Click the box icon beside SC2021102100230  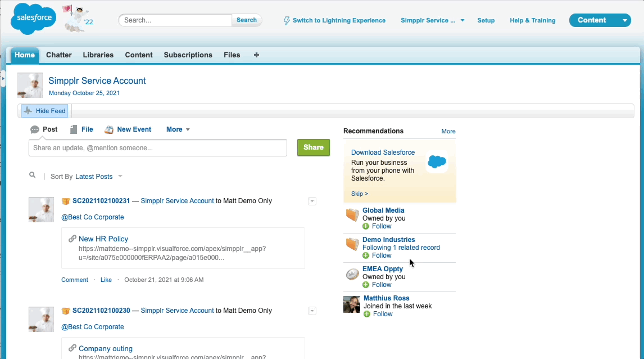tap(66, 311)
